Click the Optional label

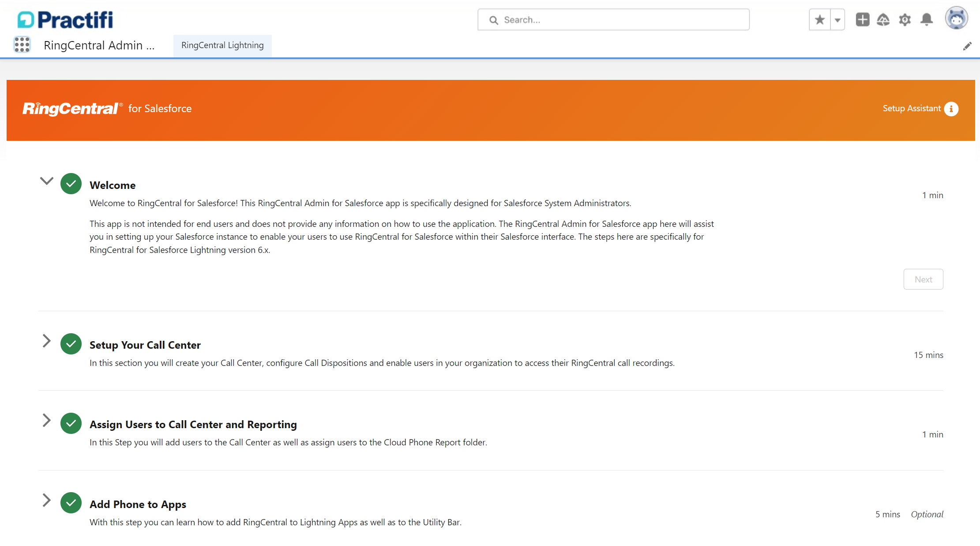pos(927,514)
